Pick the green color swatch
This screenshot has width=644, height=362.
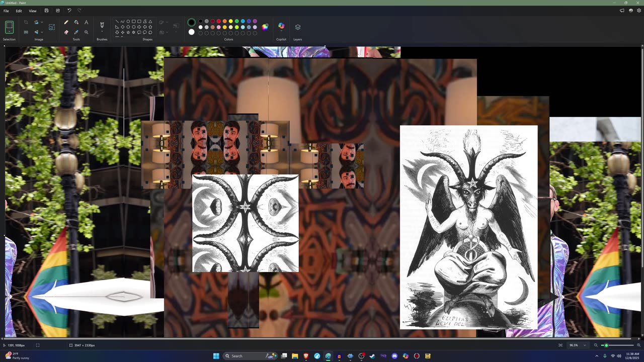pos(236,21)
